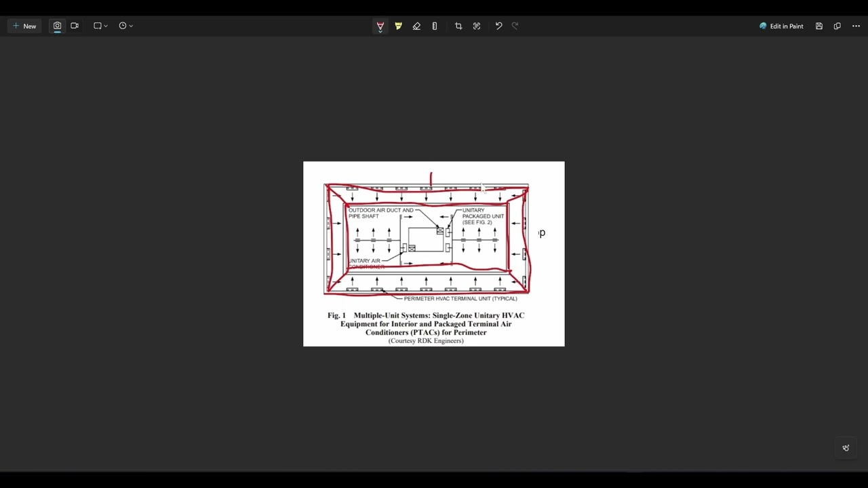Open the See more three-dots menu

click(x=856, y=26)
